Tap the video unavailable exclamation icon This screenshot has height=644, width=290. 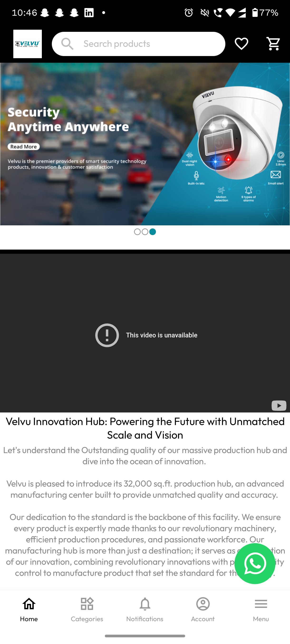[x=107, y=335]
